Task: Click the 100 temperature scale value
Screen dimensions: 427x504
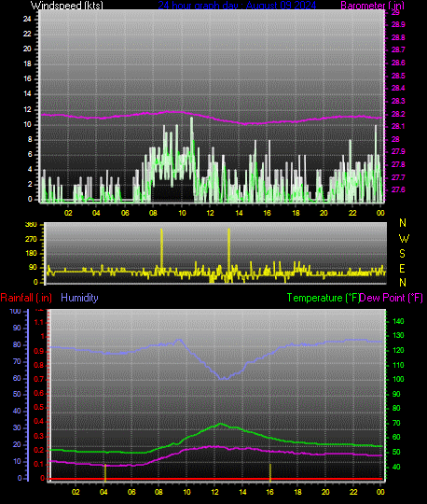Action: tap(398, 379)
